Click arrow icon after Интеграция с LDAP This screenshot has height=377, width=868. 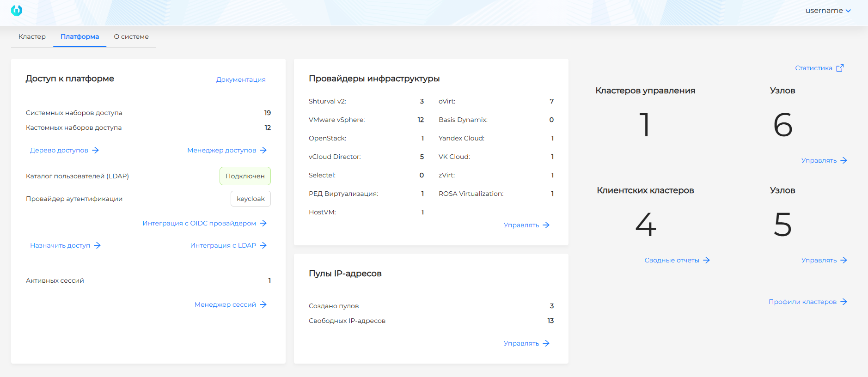263,245
